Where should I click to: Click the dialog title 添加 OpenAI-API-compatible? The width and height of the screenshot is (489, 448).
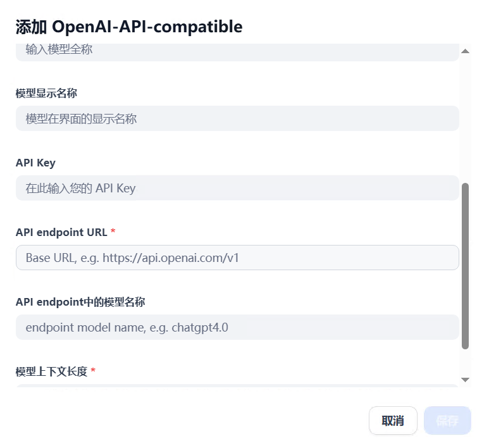pos(129,27)
